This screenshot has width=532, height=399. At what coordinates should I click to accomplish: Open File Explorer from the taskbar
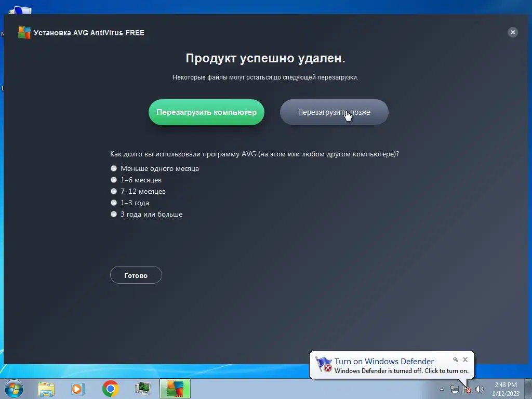(46, 389)
